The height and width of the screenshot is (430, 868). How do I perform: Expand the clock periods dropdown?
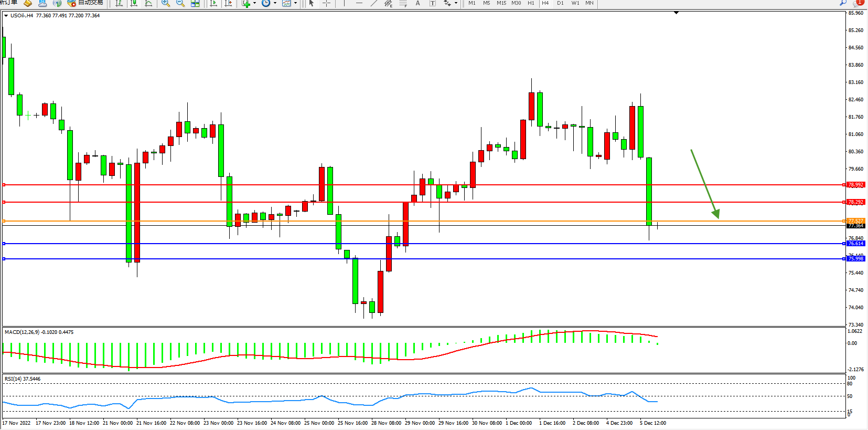(x=275, y=3)
